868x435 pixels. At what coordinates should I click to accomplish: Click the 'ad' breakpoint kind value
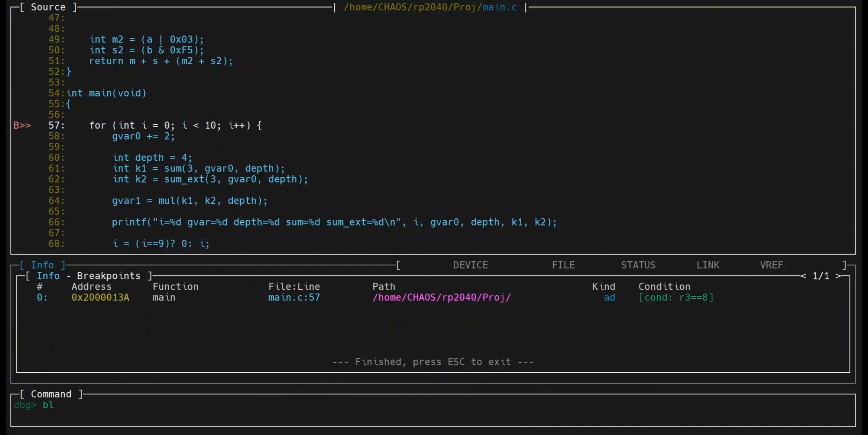[x=609, y=298]
